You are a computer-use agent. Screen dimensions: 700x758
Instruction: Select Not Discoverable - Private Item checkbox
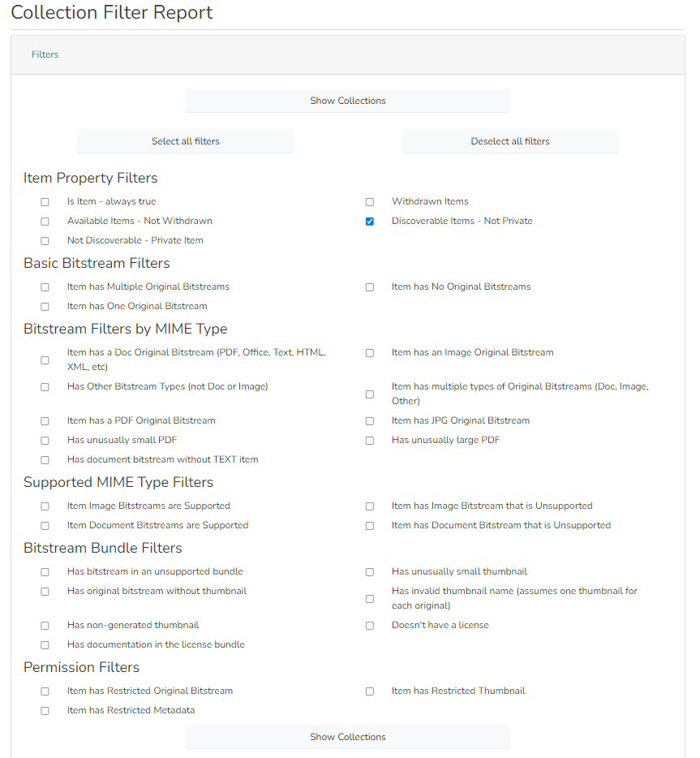tap(45, 241)
